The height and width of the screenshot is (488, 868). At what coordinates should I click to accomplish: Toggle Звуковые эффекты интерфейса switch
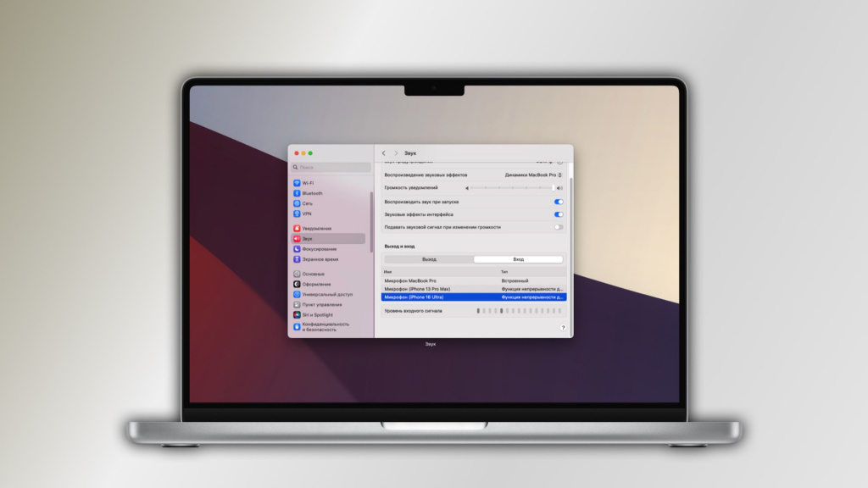(x=559, y=214)
